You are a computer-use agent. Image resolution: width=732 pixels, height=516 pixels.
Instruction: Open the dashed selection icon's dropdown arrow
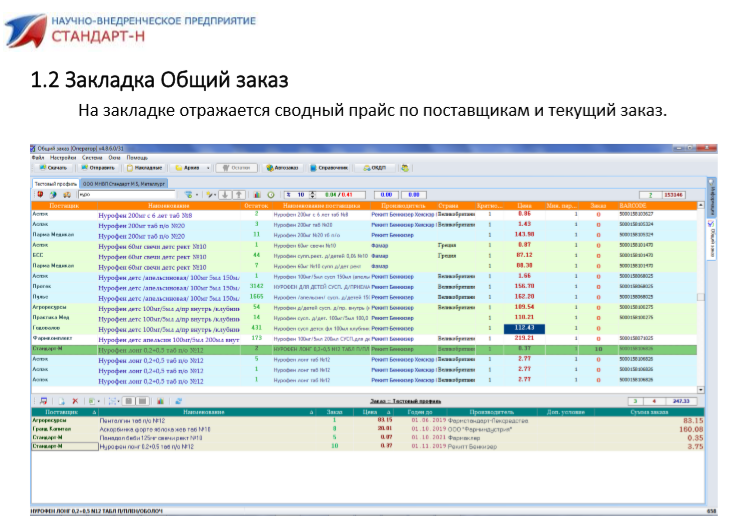click(x=119, y=402)
